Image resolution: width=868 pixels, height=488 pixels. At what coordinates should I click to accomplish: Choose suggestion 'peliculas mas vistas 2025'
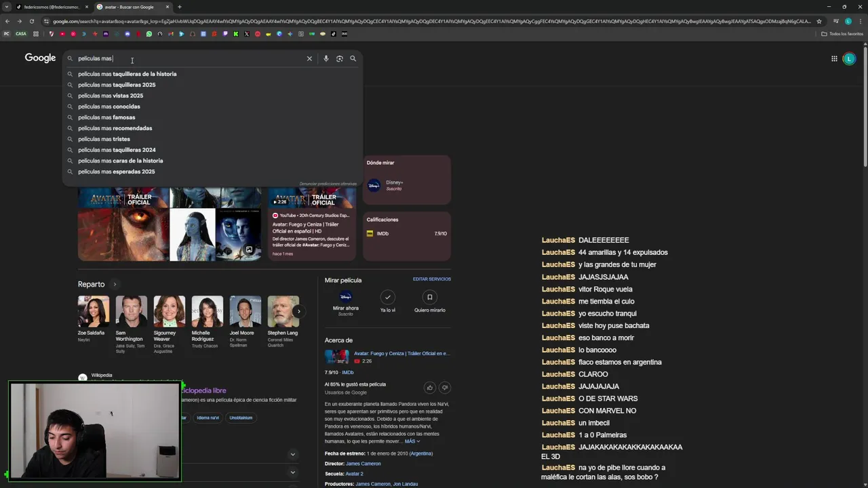[x=212, y=96]
